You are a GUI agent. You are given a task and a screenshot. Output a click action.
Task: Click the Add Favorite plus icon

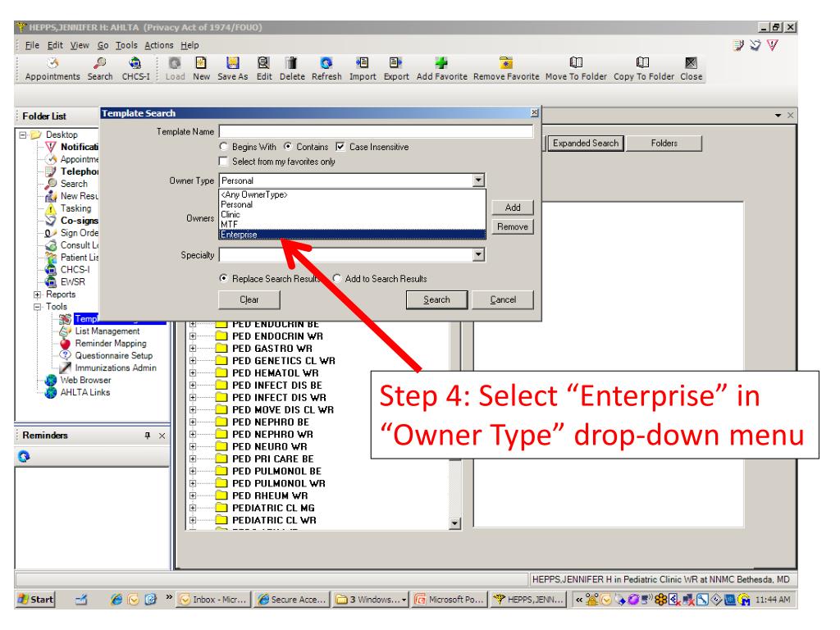click(x=442, y=69)
